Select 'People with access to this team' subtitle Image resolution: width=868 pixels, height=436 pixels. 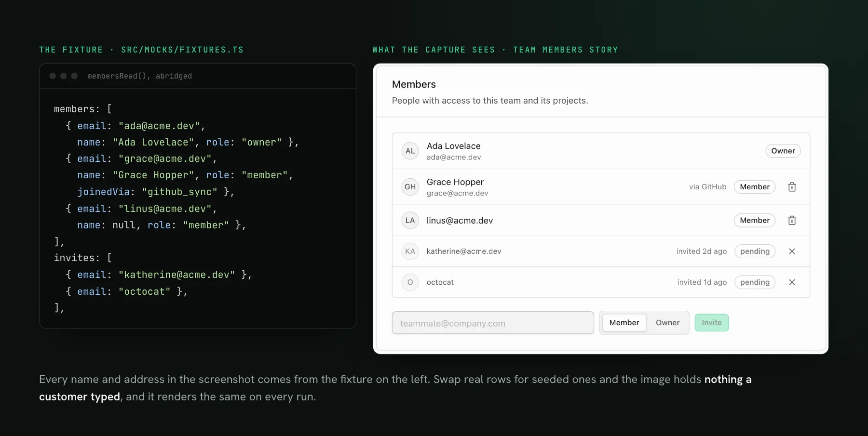tap(490, 101)
